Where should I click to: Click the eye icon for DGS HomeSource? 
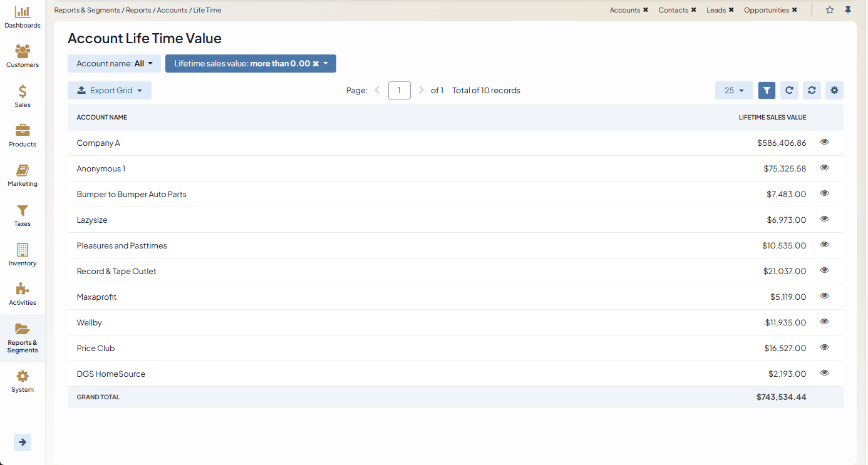(x=824, y=373)
